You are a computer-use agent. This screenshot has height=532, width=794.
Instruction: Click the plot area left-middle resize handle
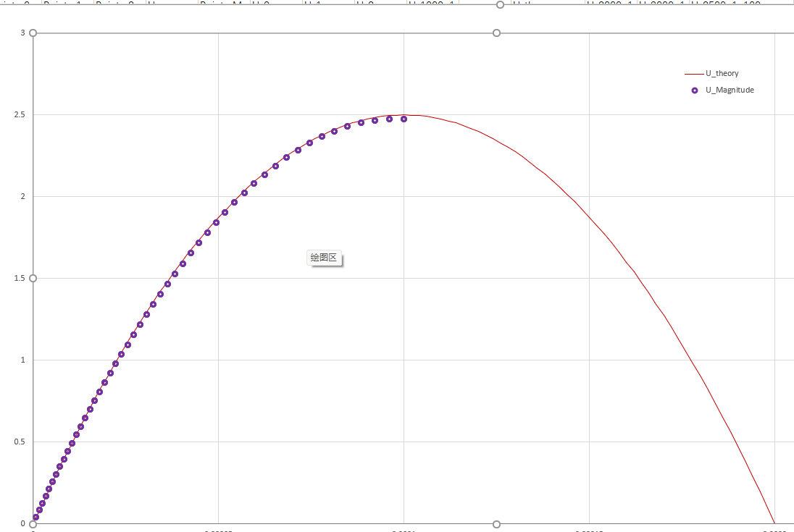point(33,279)
